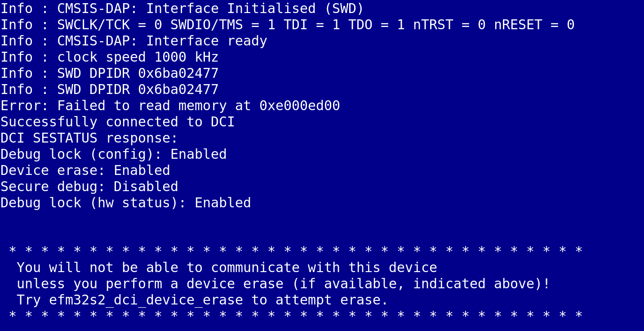Click the "unless you perform a device erase" line
644x331 pixels.
tap(283, 284)
